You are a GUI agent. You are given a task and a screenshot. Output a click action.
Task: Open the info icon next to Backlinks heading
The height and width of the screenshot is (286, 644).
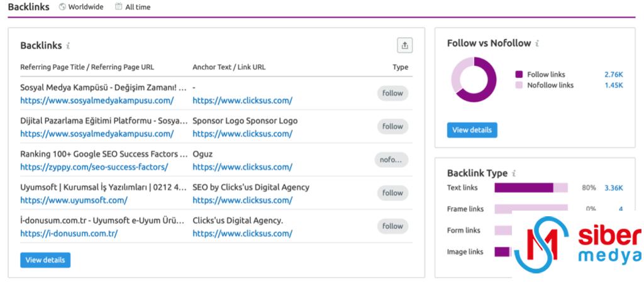click(68, 45)
